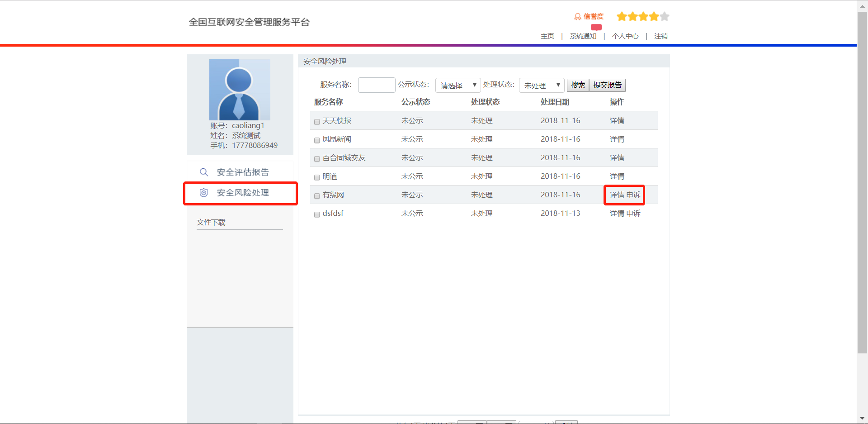Click the scrollbar down arrow

[862, 419]
